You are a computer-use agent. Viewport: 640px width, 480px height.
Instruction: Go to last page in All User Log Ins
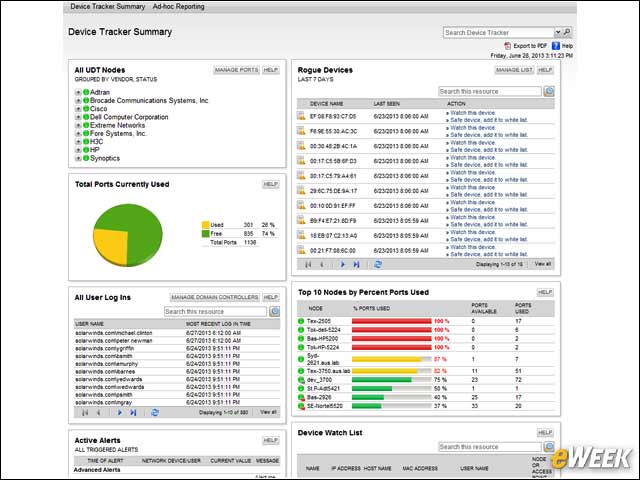coord(133,413)
